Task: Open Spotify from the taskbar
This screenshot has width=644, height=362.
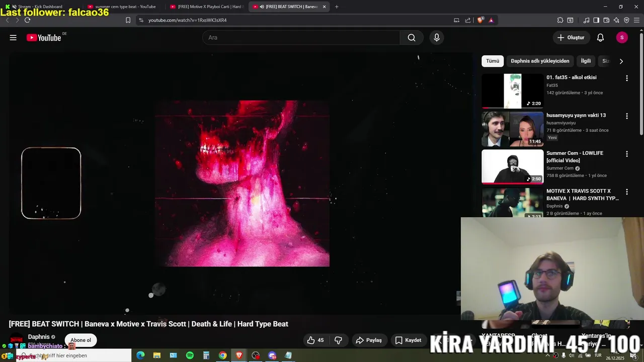Action: (190, 355)
